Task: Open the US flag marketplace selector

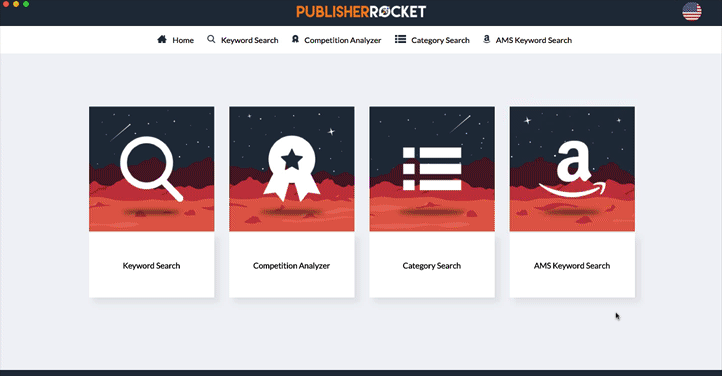Action: click(692, 12)
